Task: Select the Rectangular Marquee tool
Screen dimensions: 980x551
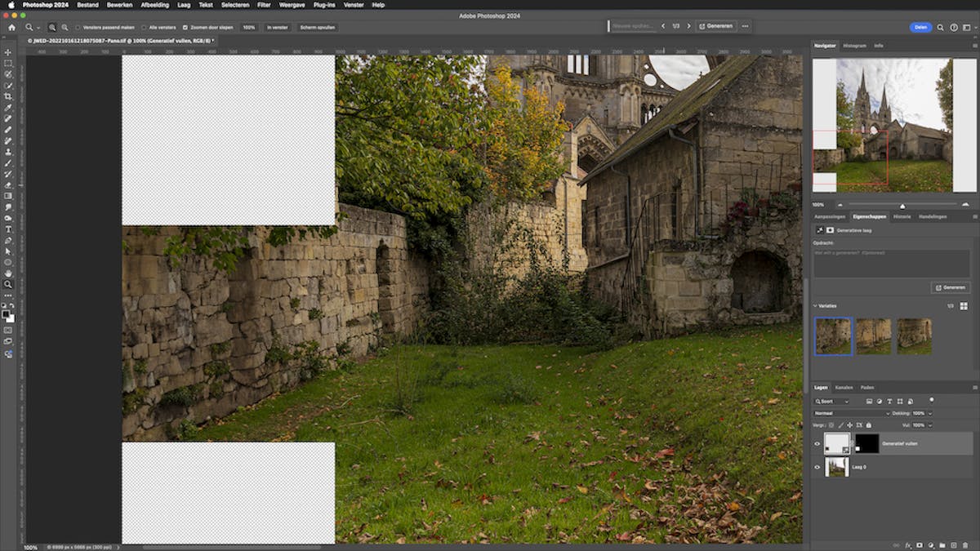Action: pyautogui.click(x=8, y=64)
